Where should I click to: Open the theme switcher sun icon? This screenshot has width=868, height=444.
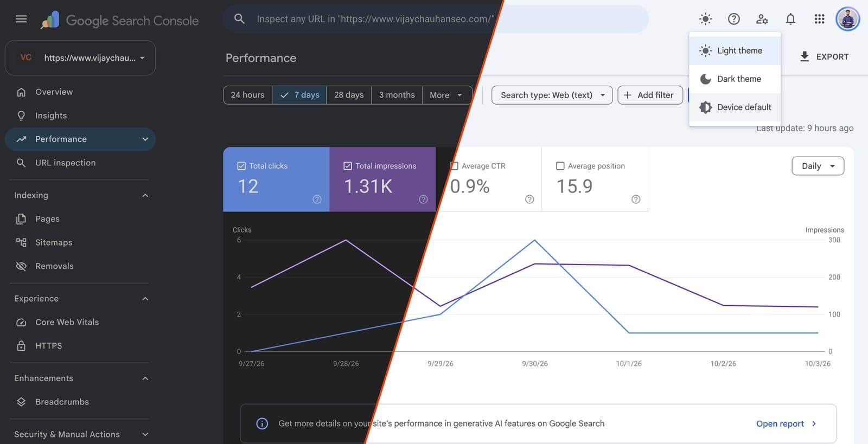[x=705, y=19]
